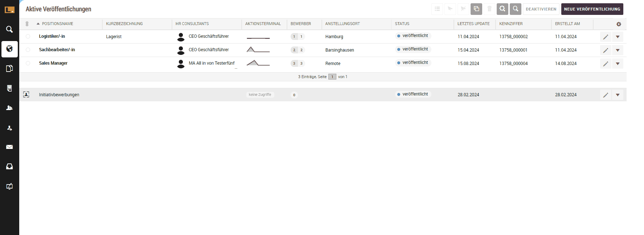Click the magnifier search button in top toolbar
The height and width of the screenshot is (235, 644).
tap(515, 9)
